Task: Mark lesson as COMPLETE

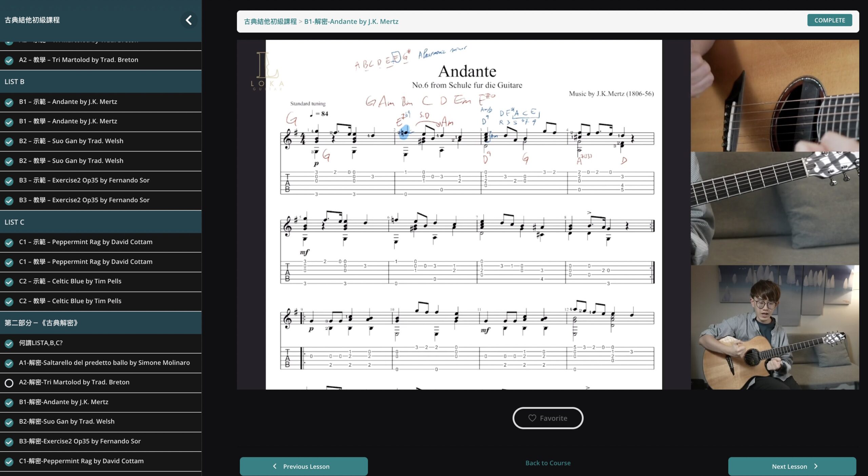Action: click(829, 20)
